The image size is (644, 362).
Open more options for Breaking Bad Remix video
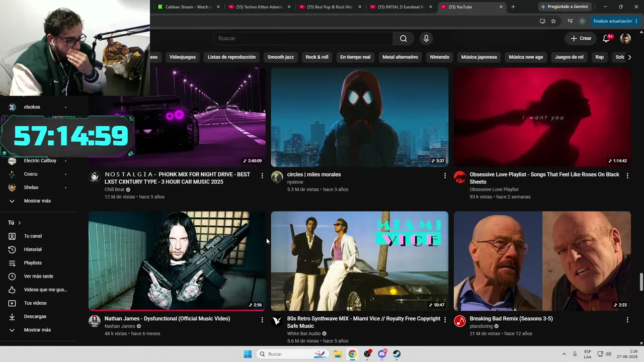click(627, 320)
